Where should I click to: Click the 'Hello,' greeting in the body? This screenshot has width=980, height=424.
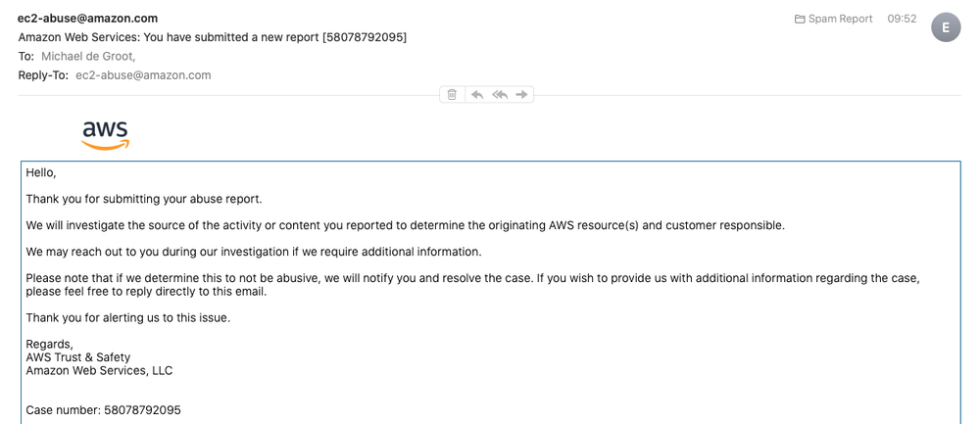pos(41,172)
